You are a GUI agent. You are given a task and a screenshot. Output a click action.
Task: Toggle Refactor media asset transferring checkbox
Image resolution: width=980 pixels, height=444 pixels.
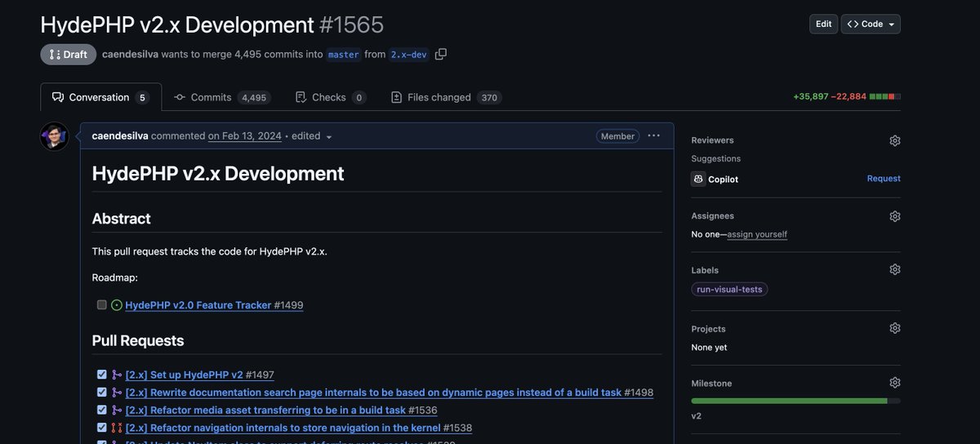click(x=102, y=410)
